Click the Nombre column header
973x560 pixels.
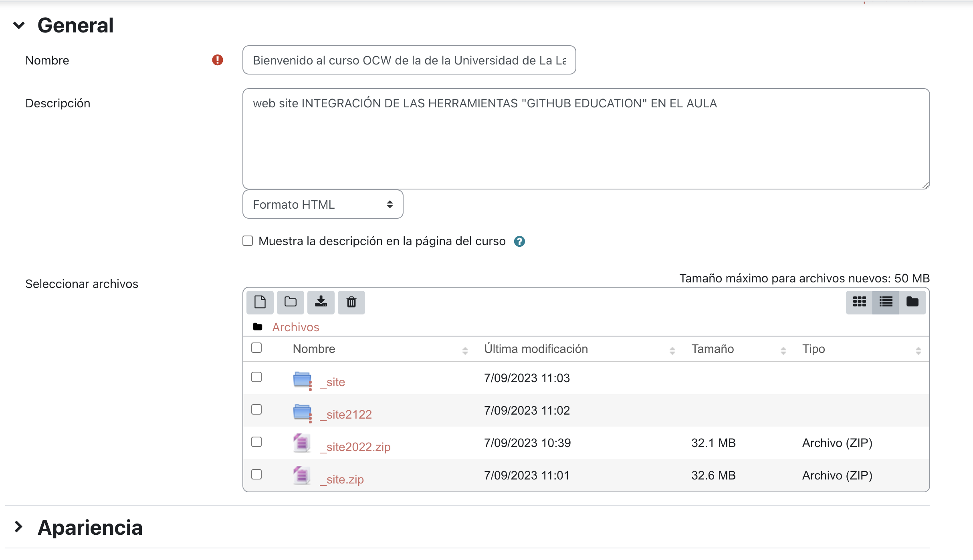point(314,349)
